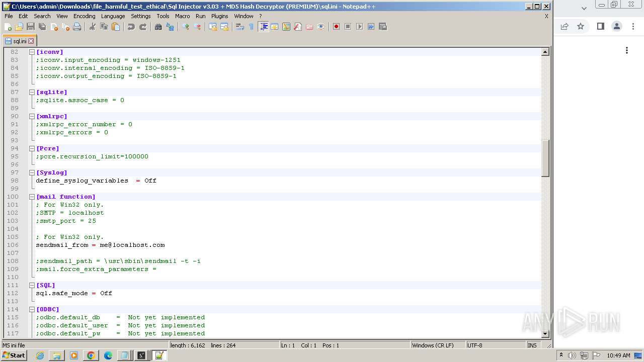Toggle the Monitoring eye icon

tap(321, 27)
